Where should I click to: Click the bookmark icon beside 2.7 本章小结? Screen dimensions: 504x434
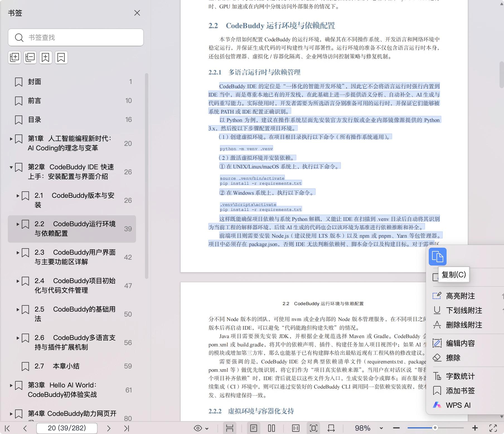coord(25,367)
